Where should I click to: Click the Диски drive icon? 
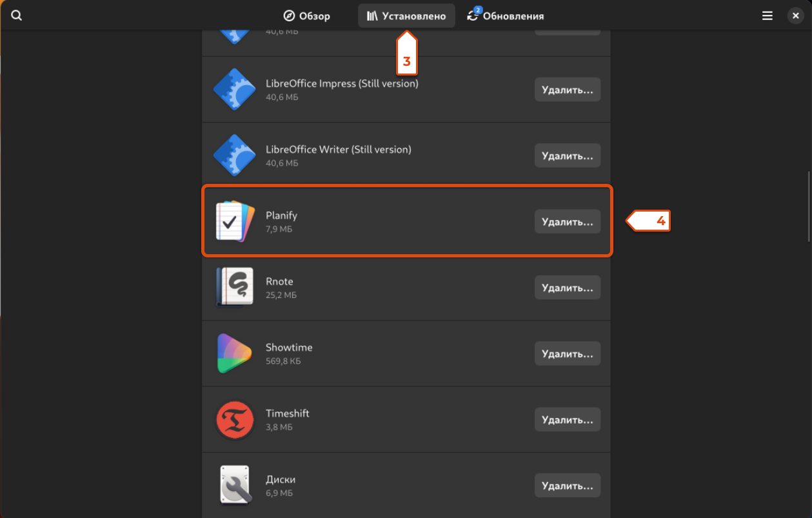[x=235, y=485]
